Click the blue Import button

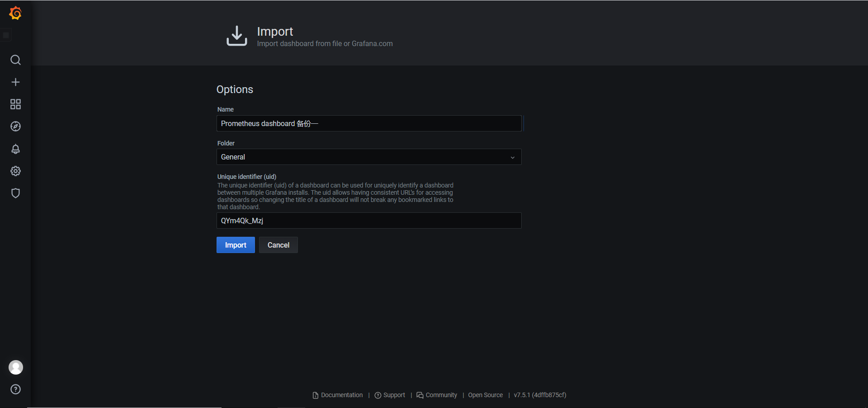click(236, 245)
